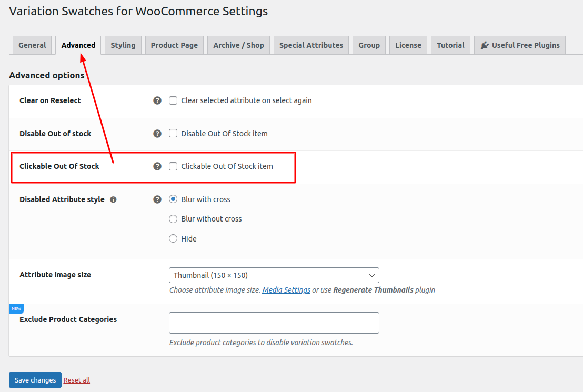Click the Exclude Product Categories label
Image resolution: width=583 pixels, height=392 pixels.
click(x=68, y=319)
